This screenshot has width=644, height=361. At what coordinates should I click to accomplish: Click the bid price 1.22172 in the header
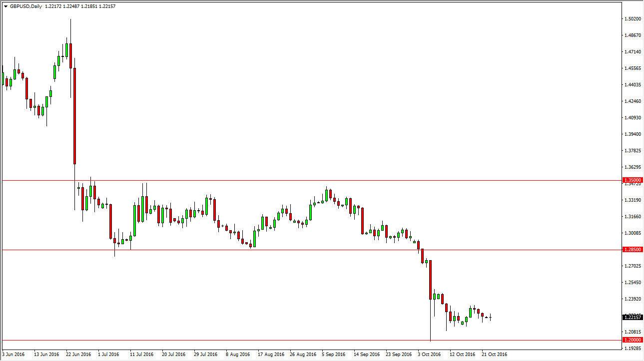(x=53, y=7)
